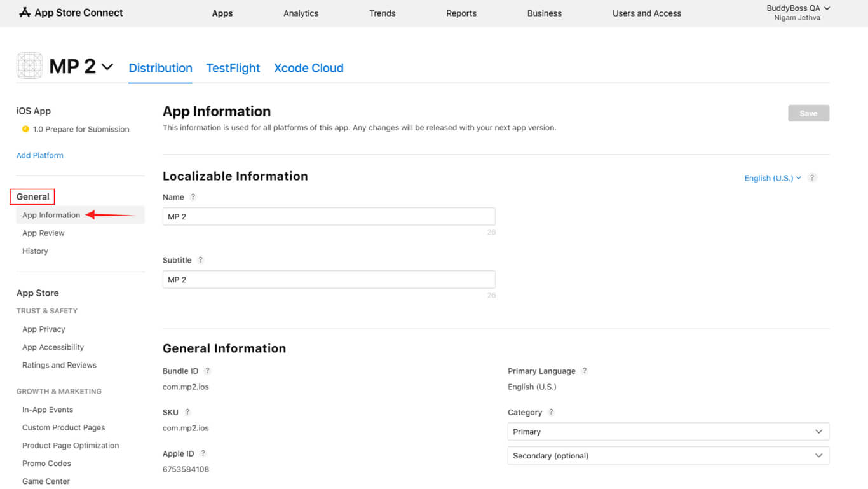Click into the Subtitle text field
Image resolution: width=868 pixels, height=489 pixels.
329,280
